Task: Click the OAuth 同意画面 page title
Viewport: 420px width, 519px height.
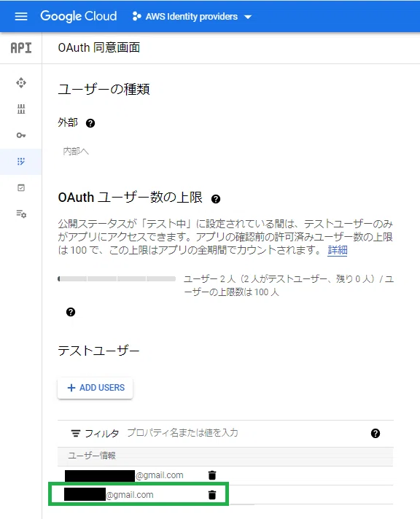Action: [98, 47]
